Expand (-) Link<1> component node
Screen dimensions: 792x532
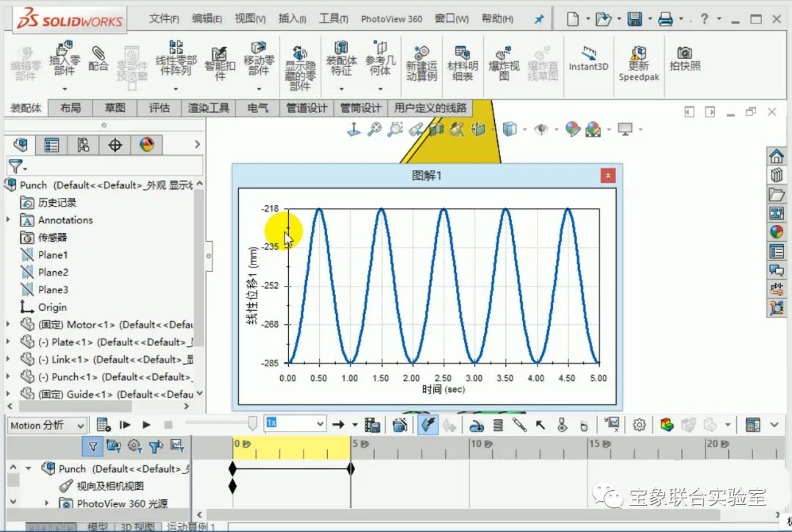[x=7, y=359]
